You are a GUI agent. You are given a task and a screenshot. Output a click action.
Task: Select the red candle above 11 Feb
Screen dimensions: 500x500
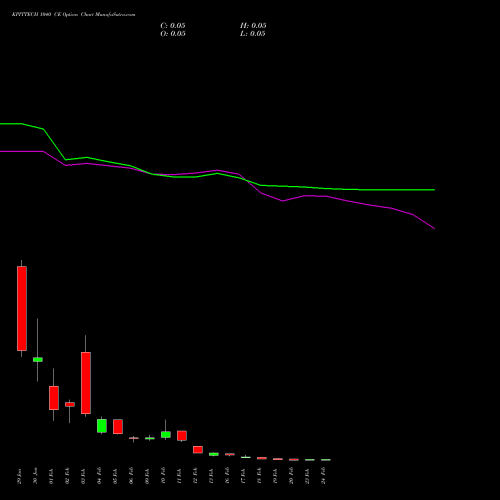182,435
